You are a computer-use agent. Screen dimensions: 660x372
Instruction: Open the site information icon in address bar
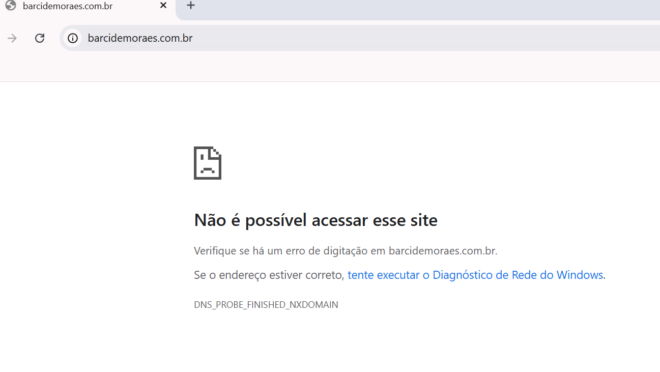pos(73,38)
